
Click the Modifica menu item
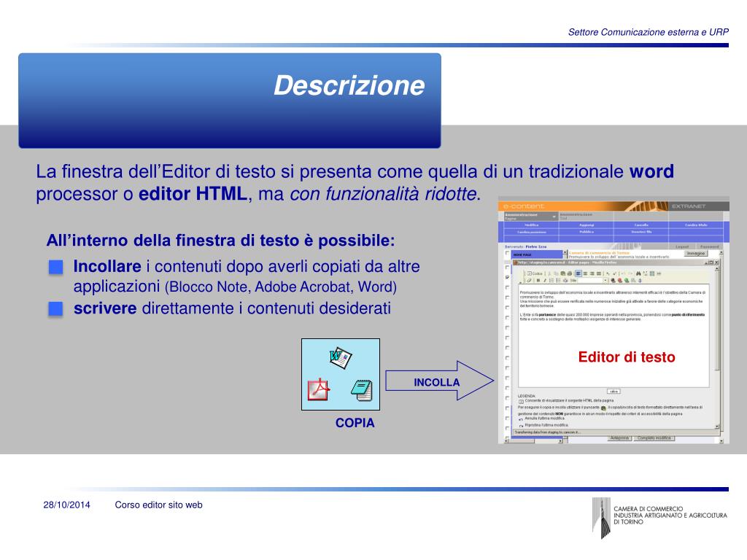[x=532, y=225]
